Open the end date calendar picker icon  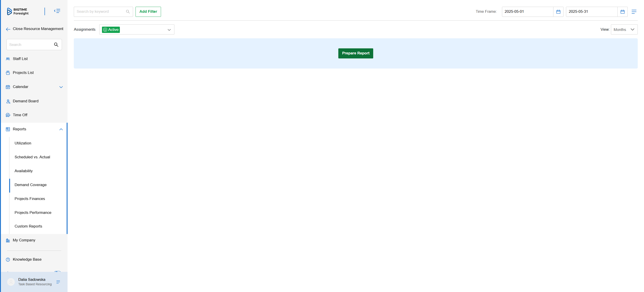[x=623, y=12]
